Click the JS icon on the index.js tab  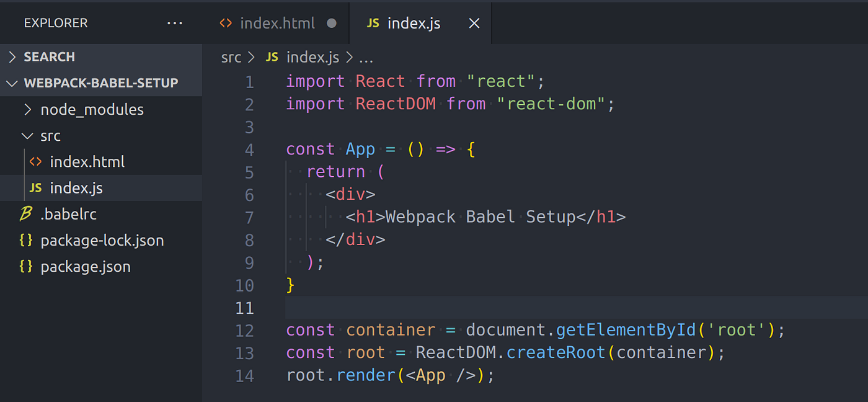pyautogui.click(x=373, y=23)
